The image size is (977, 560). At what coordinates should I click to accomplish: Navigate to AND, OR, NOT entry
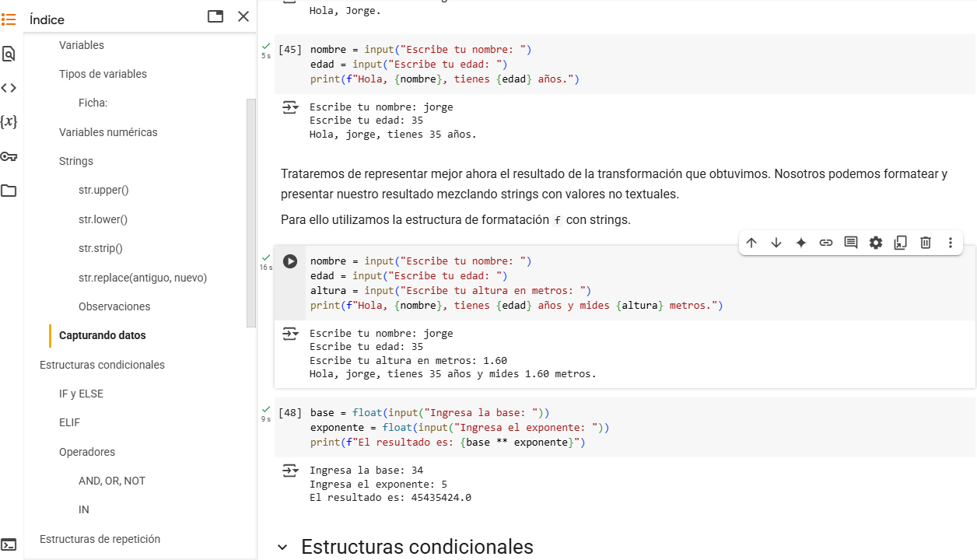[112, 481]
